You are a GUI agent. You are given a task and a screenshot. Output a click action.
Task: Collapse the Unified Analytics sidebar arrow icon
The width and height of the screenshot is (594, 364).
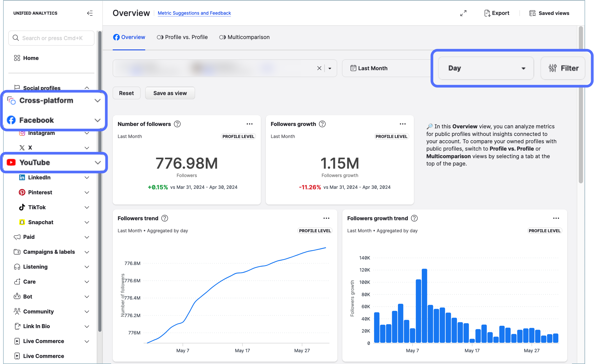pos(90,13)
